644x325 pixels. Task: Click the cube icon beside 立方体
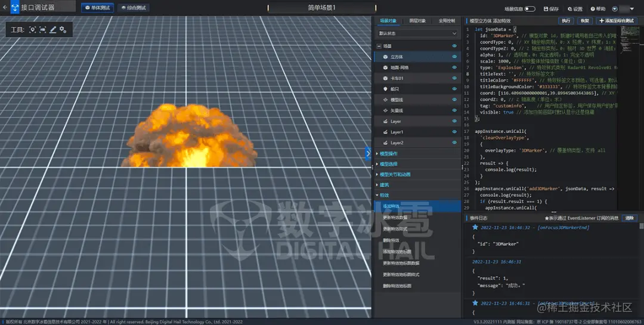385,57
